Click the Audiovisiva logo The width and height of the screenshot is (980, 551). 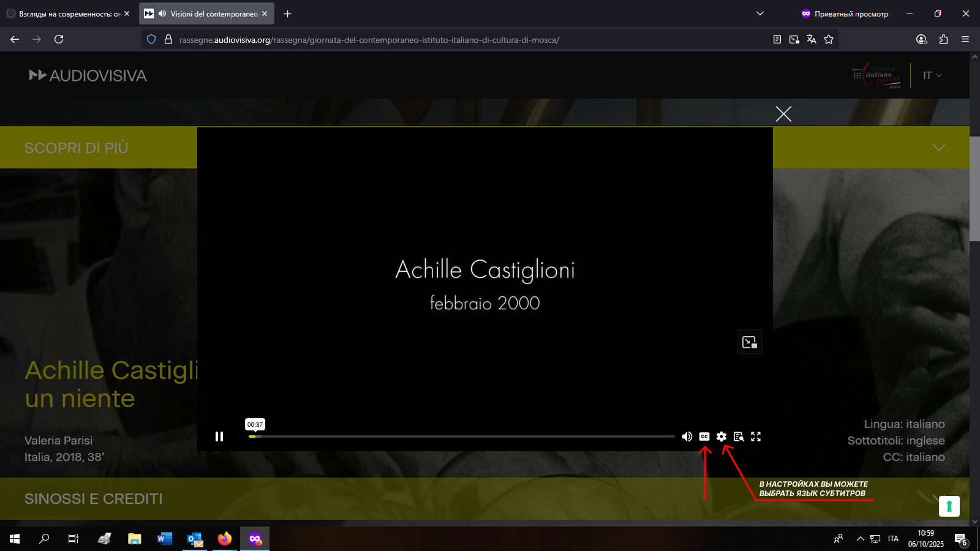[x=88, y=76]
